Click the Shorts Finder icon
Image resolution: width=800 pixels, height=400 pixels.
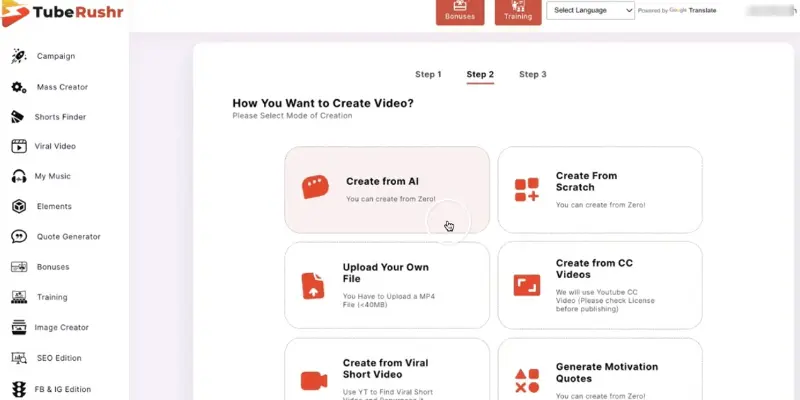click(x=17, y=117)
